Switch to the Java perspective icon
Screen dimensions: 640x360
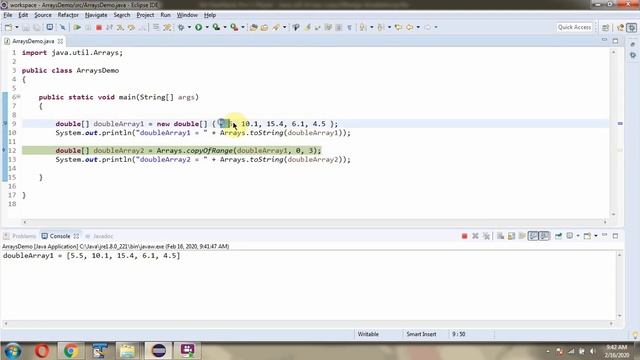620,27
